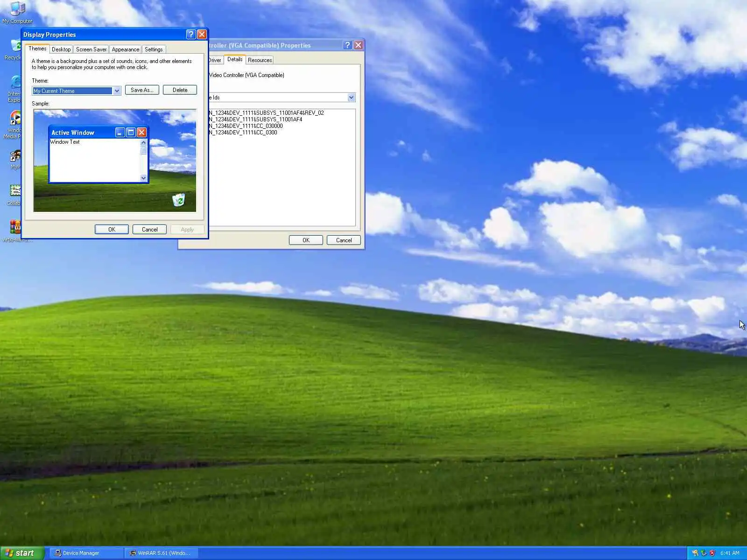Select the Details tab in VGA Properties
This screenshot has width=747, height=560.
tap(235, 59)
